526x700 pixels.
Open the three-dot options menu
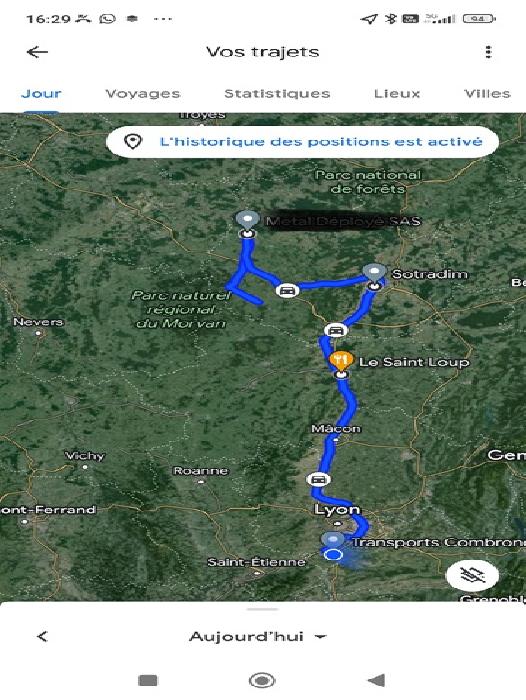click(488, 52)
